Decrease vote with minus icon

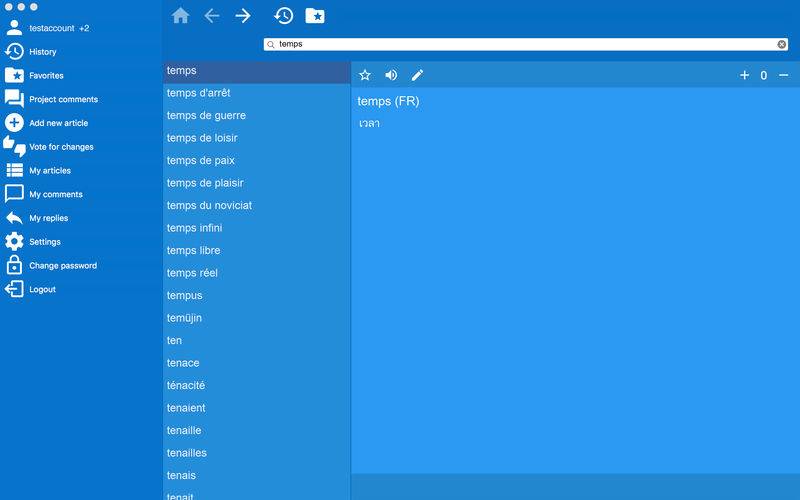tap(784, 76)
